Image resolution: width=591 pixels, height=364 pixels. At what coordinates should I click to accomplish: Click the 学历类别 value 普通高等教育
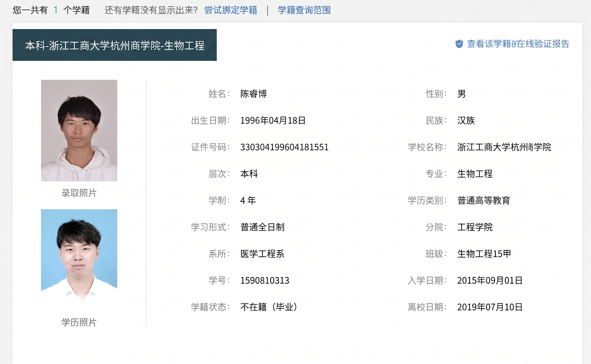[483, 200]
